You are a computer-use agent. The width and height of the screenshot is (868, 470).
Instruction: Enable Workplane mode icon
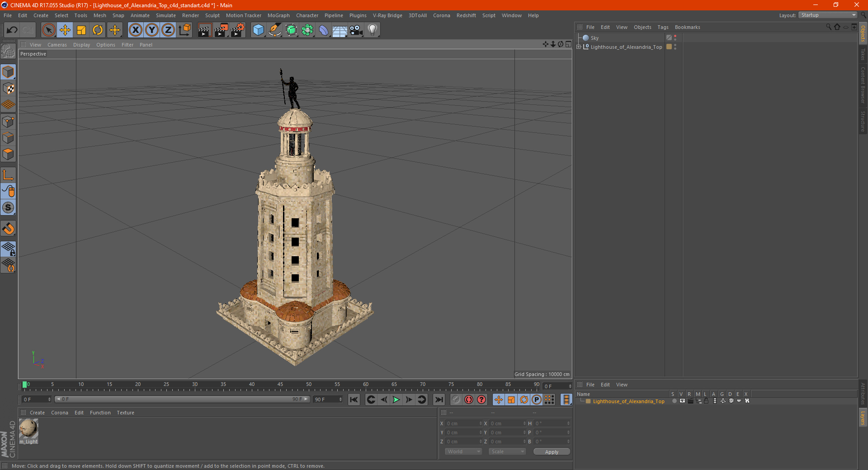pos(8,105)
